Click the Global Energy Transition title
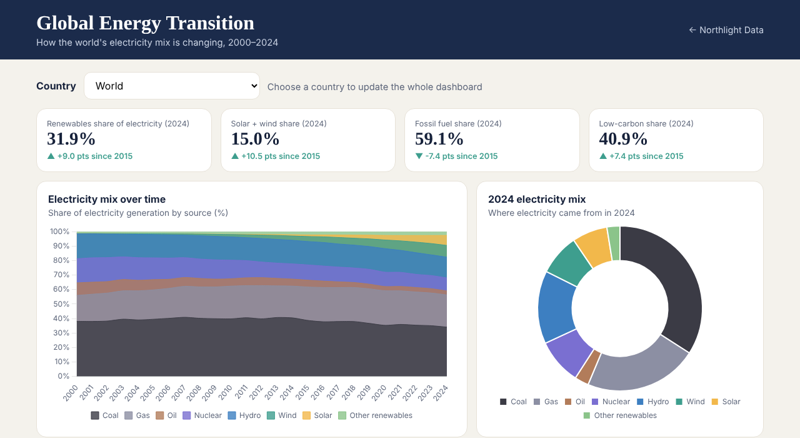 [145, 23]
